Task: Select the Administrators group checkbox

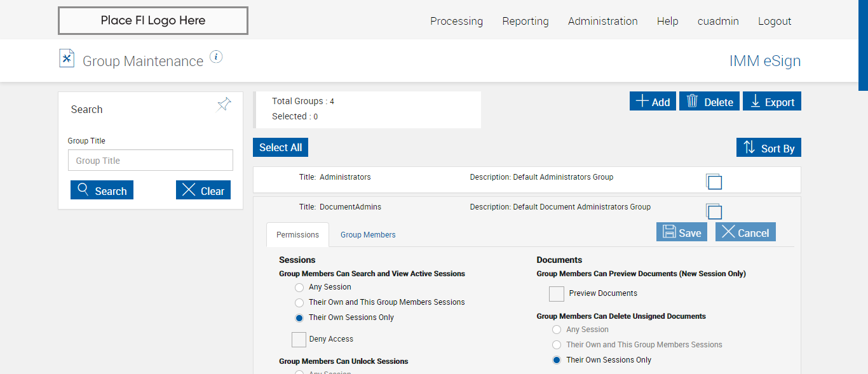Action: point(714,182)
